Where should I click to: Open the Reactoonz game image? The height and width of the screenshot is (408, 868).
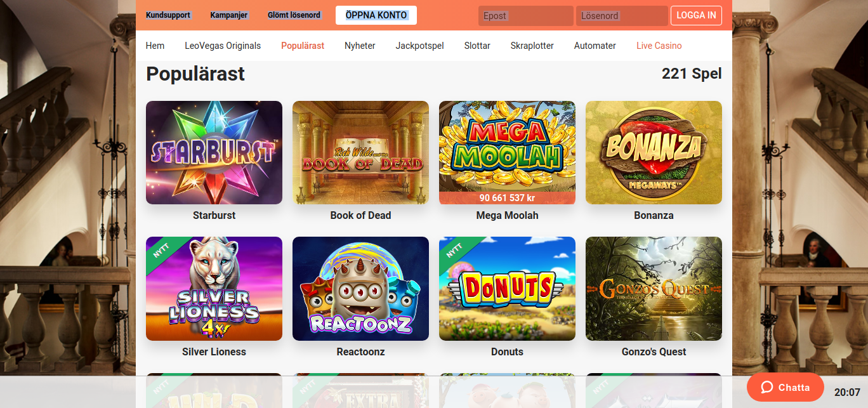[x=360, y=289]
